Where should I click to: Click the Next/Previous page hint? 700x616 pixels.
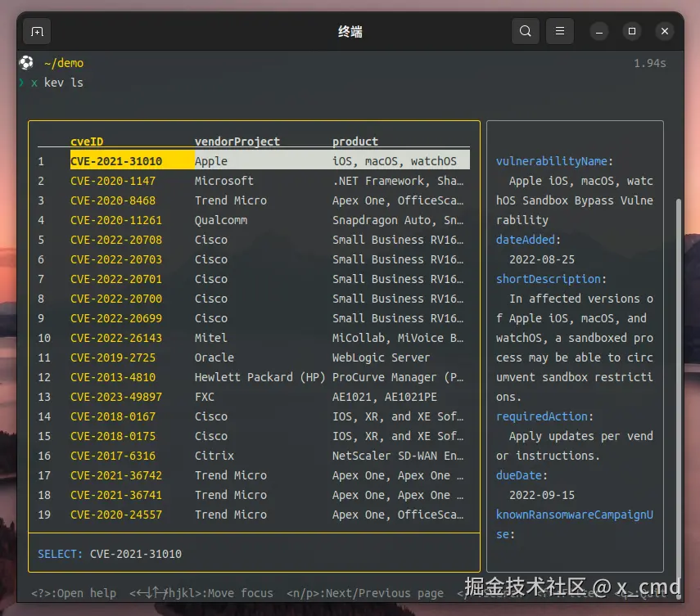[365, 593]
